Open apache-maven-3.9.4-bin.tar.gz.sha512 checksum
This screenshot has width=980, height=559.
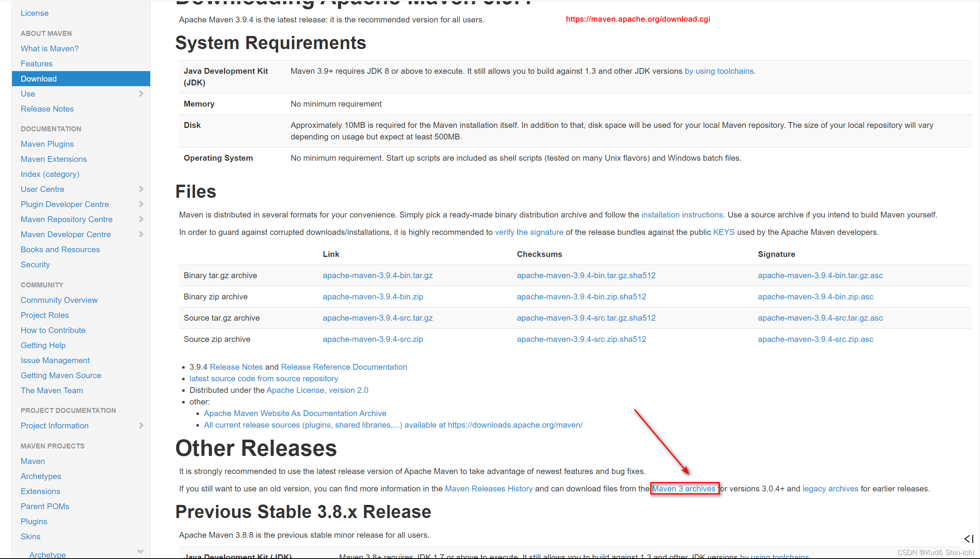point(586,275)
